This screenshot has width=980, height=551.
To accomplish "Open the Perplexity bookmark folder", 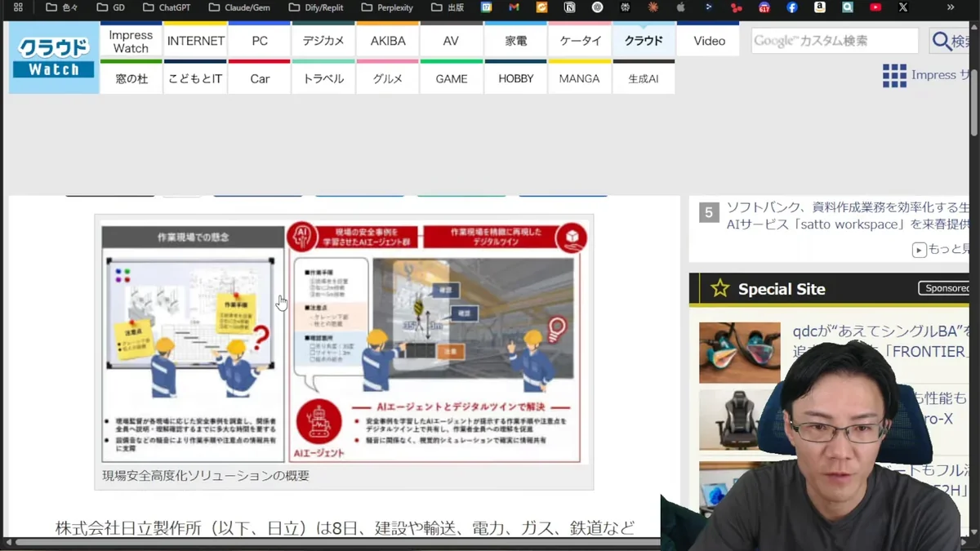I will pyautogui.click(x=388, y=7).
